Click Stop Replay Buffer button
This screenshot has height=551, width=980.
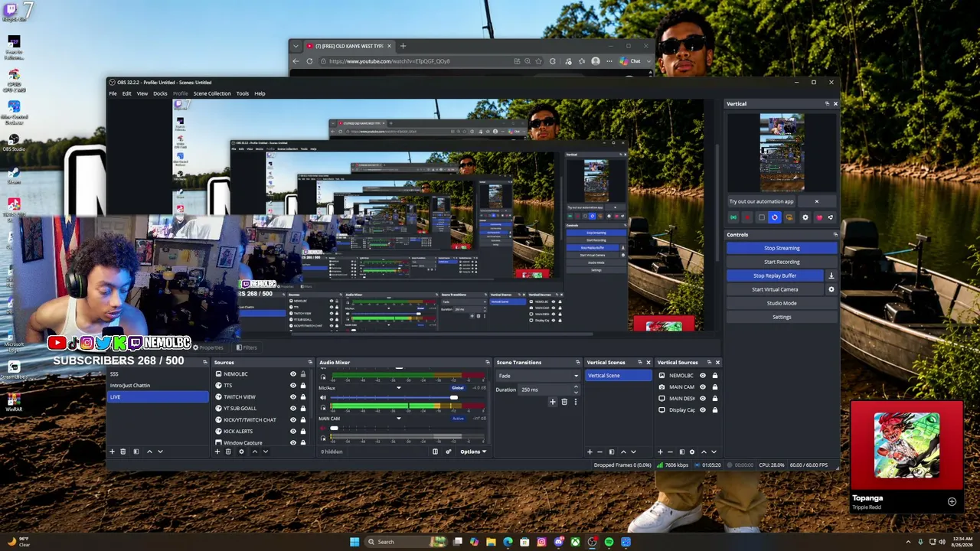click(x=775, y=275)
